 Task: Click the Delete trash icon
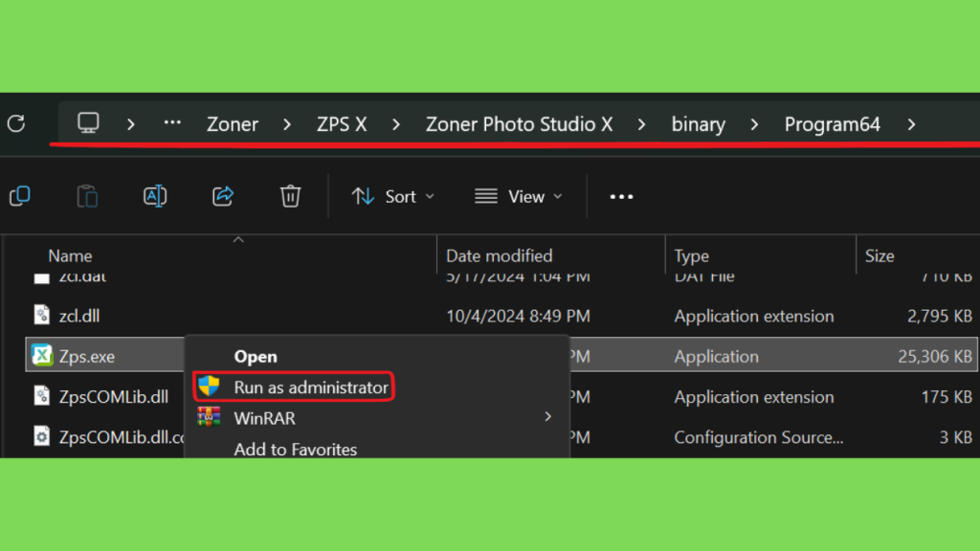[291, 196]
